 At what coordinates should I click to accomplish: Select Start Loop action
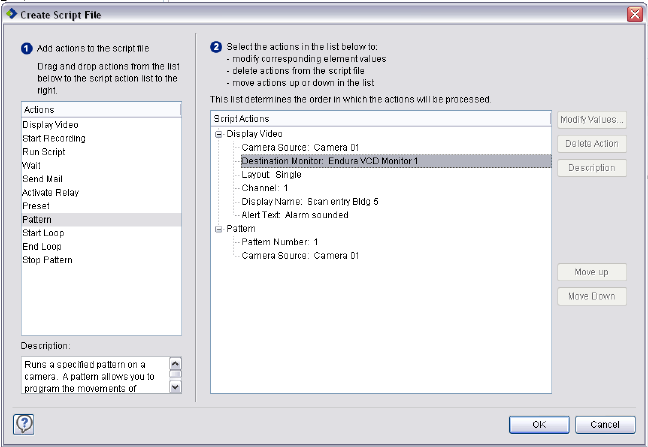(101, 233)
